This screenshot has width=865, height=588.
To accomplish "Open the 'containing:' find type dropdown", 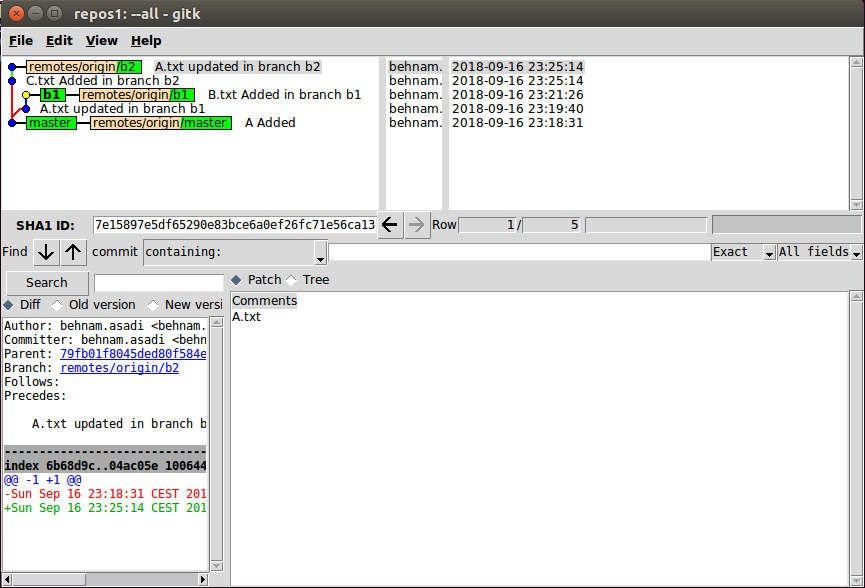I will pyautogui.click(x=235, y=252).
